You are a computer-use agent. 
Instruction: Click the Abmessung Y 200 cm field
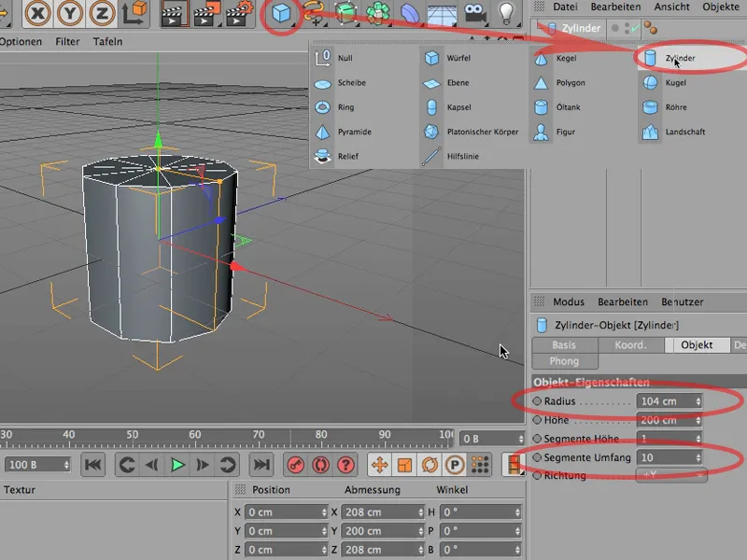[383, 530]
